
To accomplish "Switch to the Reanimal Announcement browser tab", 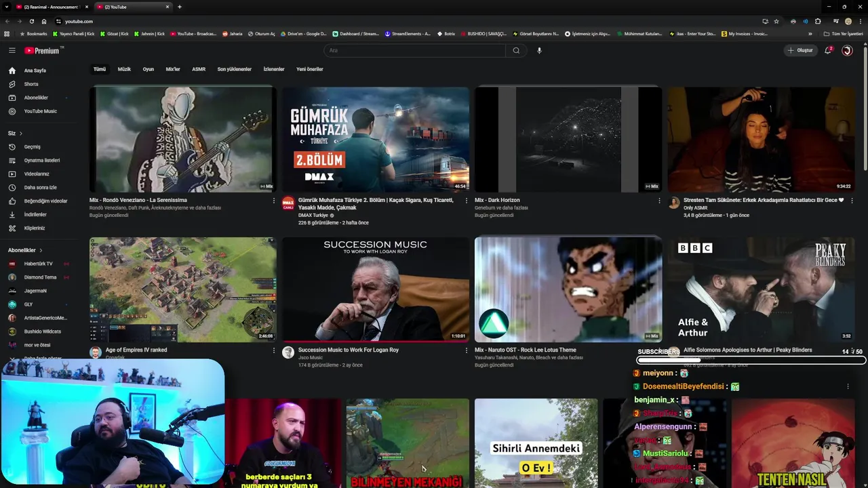I will click(x=52, y=7).
